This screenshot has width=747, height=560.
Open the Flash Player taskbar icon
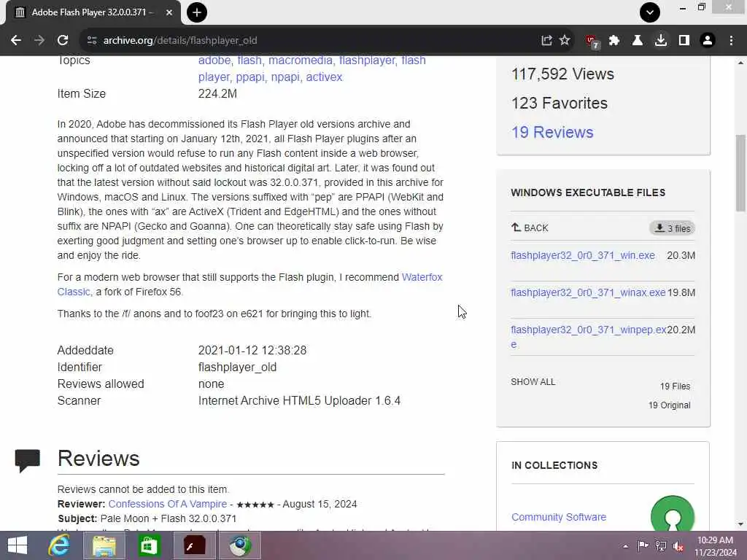pos(195,545)
